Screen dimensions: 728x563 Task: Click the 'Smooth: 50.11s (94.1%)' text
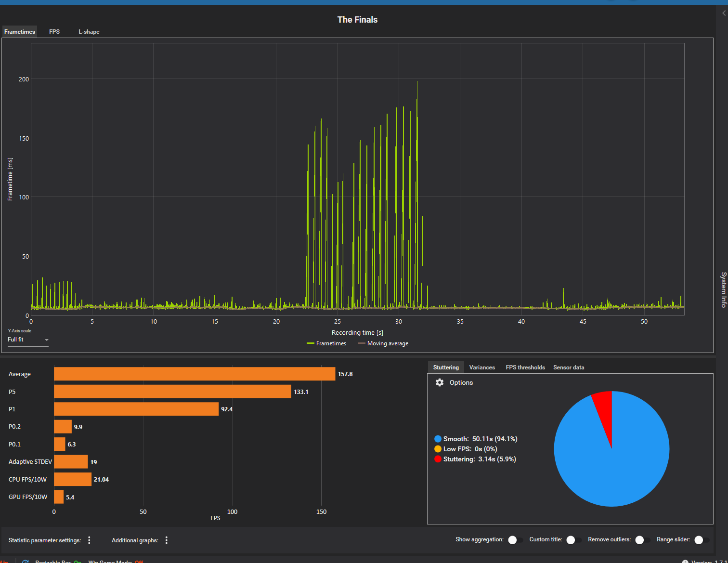(x=480, y=439)
